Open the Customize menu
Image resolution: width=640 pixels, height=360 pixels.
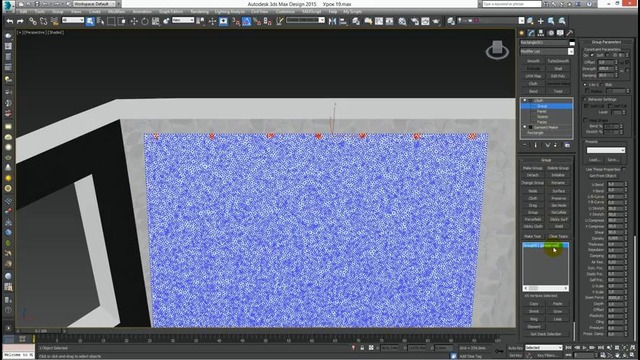click(x=285, y=12)
